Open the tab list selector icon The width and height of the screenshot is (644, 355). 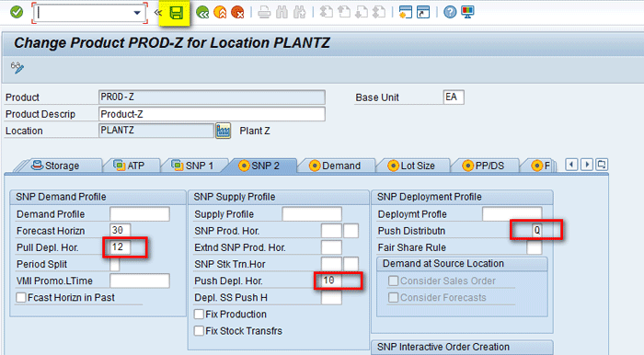point(602,165)
